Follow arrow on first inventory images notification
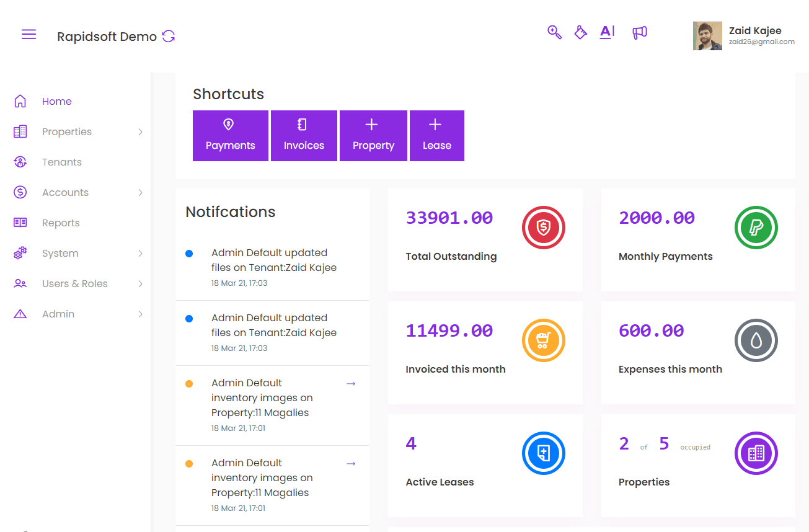This screenshot has height=532, width=809. click(x=351, y=384)
